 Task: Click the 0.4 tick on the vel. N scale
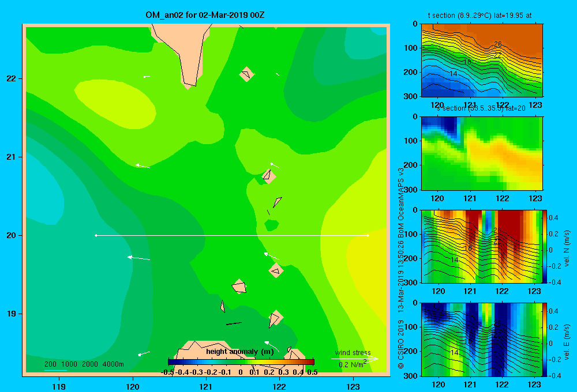(554, 218)
